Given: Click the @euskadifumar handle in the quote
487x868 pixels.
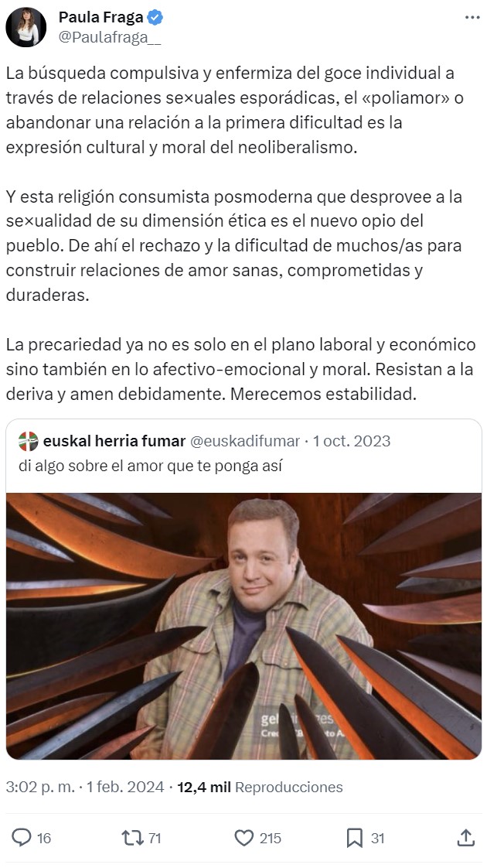Looking at the screenshot, I should (x=245, y=441).
